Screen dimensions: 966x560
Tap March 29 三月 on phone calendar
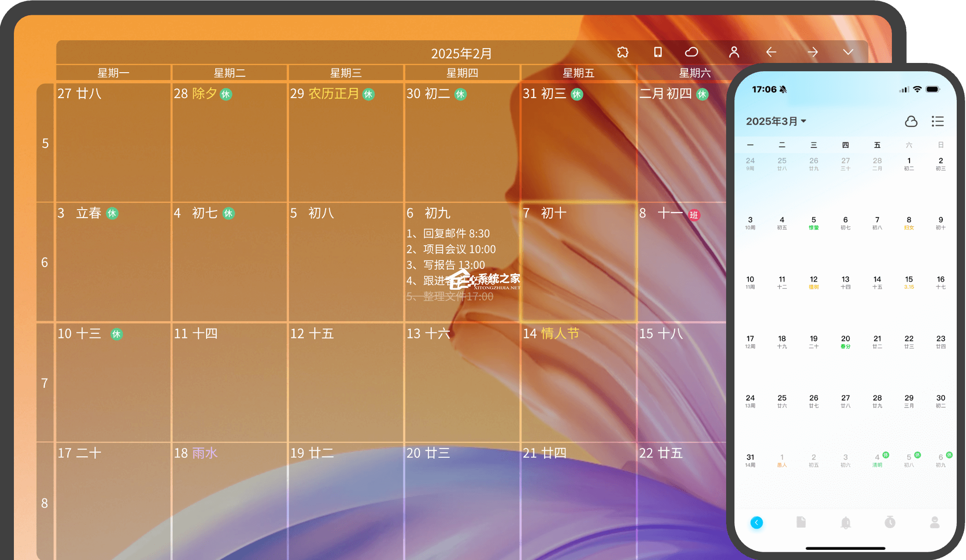coord(909,401)
